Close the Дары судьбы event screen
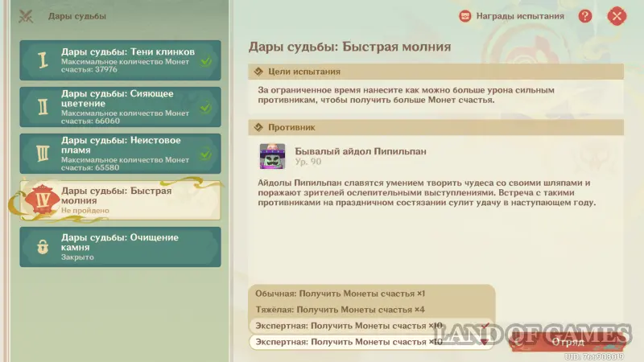 click(x=617, y=16)
